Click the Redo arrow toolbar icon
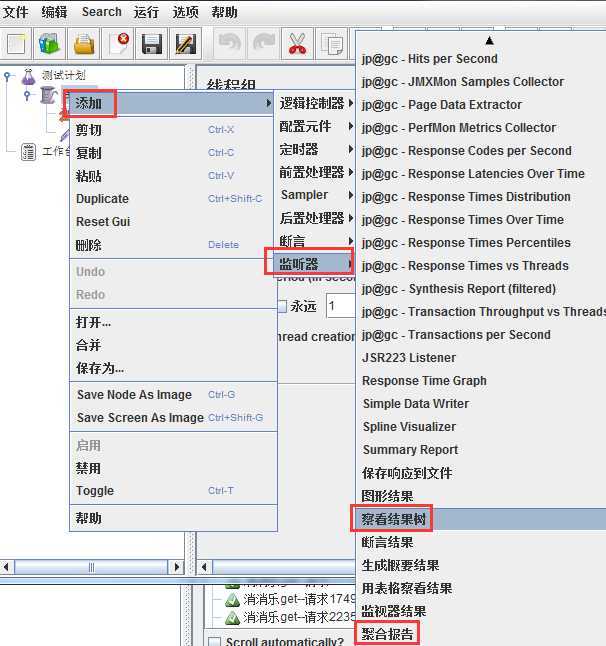The height and width of the screenshot is (646, 606). [x=264, y=43]
